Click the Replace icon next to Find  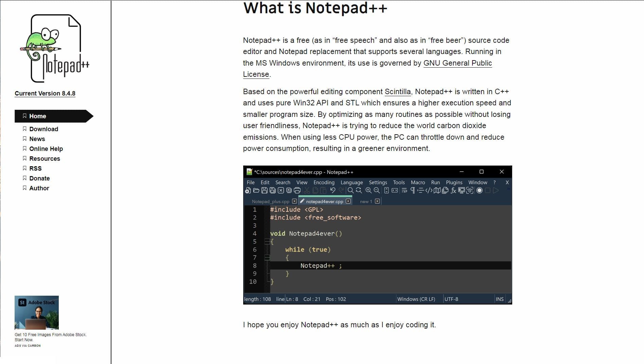click(359, 190)
